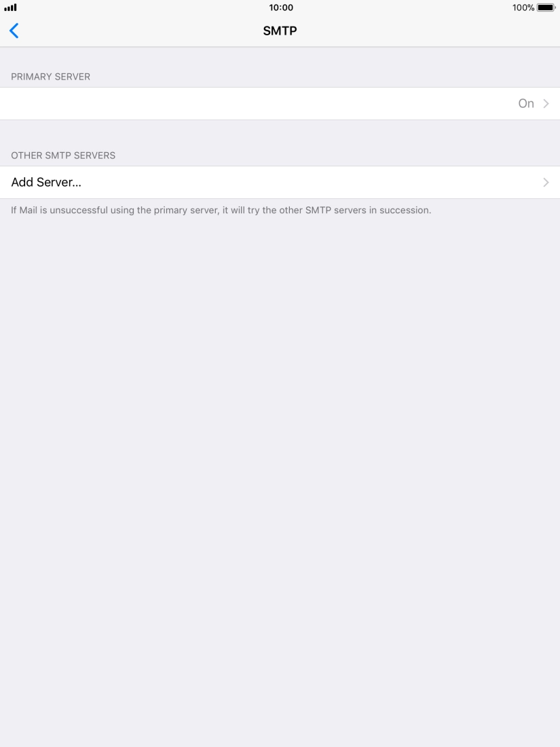560x747 pixels.
Task: Expand Add Server using its arrow
Action: coord(546,183)
